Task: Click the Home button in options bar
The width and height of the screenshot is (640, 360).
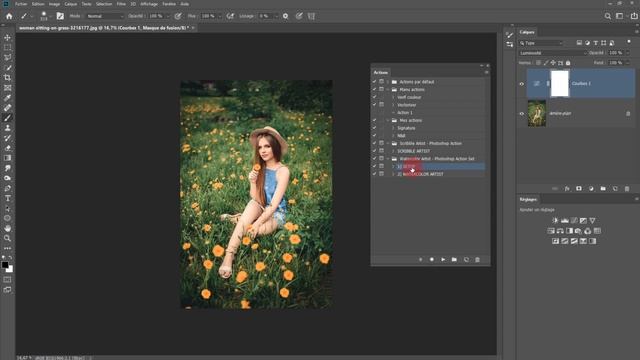Action: pyautogui.click(x=9, y=16)
